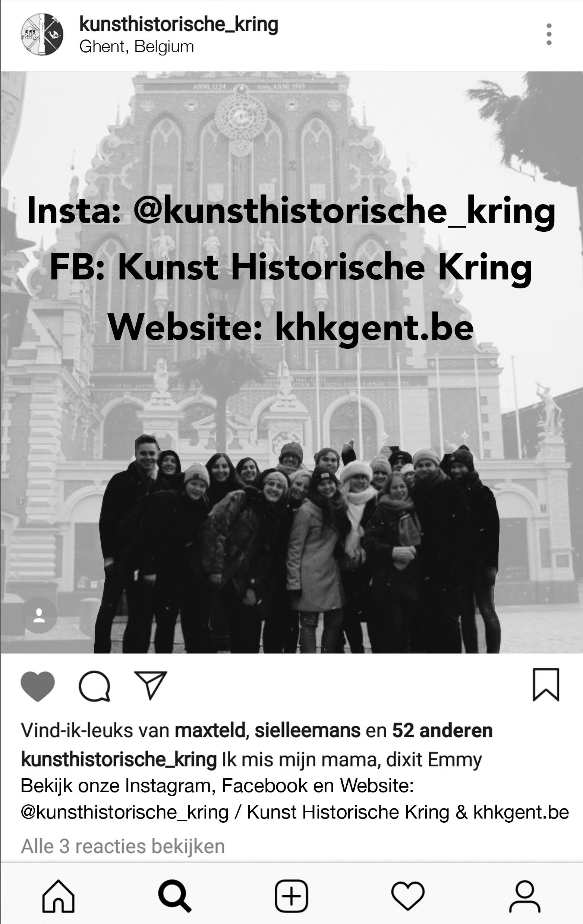Open the three-dot post options menu
Image resolution: width=583 pixels, height=924 pixels.
549,34
